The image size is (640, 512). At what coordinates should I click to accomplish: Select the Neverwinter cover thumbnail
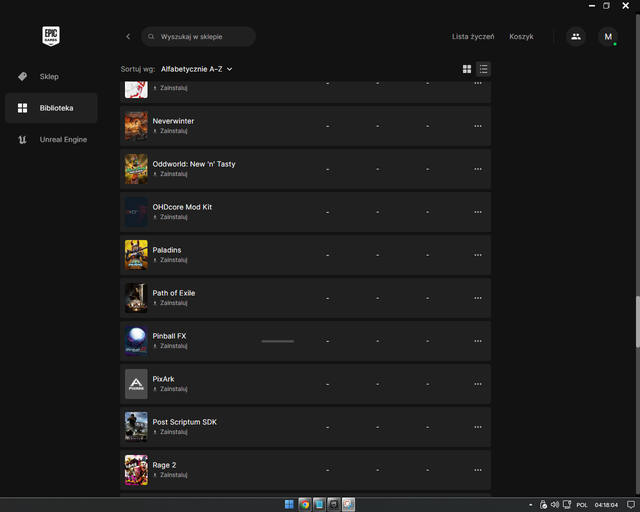pos(136,126)
